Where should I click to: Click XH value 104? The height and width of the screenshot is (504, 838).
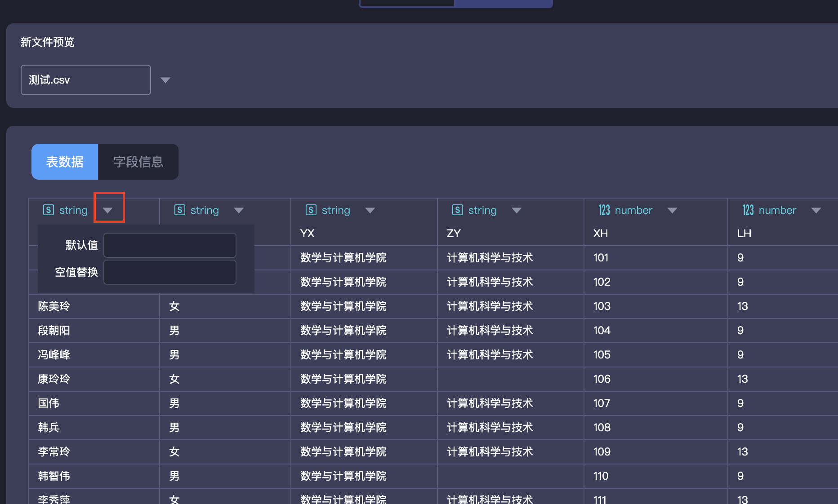pyautogui.click(x=602, y=331)
